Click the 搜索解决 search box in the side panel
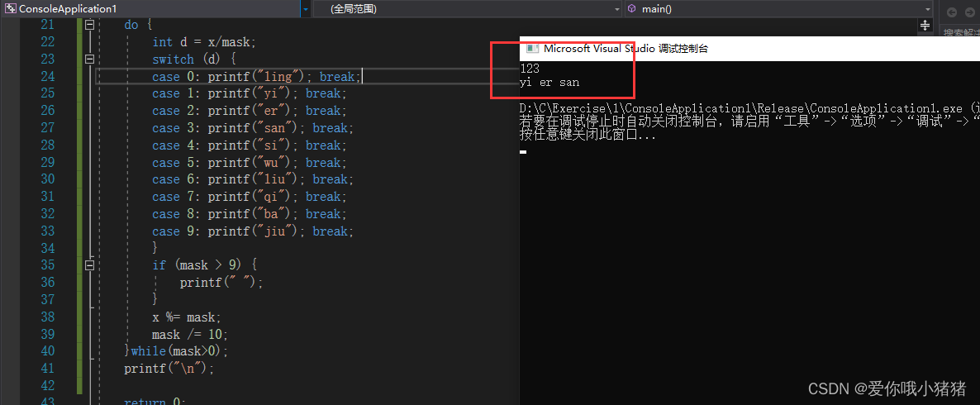This screenshot has width=980, height=405. (x=960, y=33)
